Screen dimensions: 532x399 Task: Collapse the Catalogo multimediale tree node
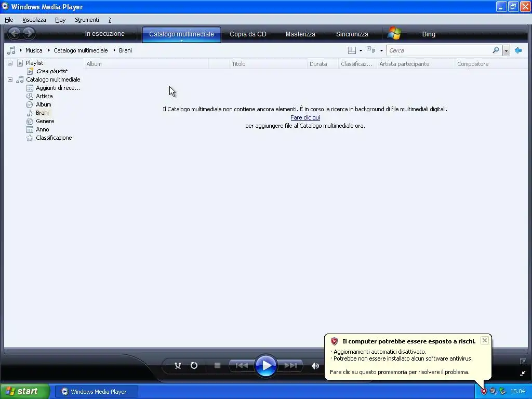coord(10,79)
